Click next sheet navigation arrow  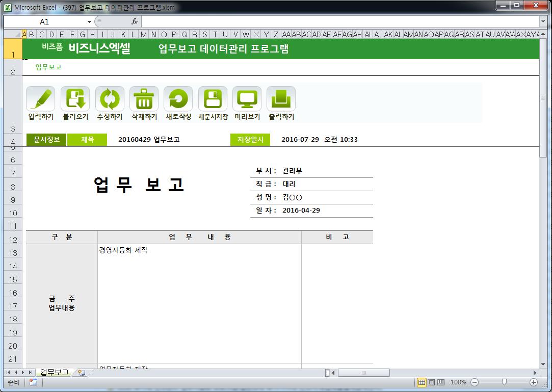23,373
